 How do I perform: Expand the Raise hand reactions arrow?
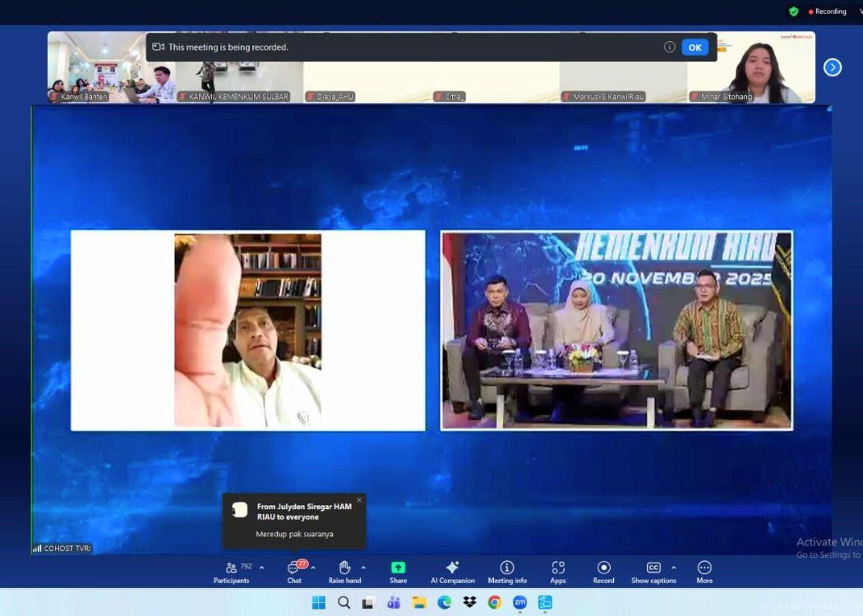(x=363, y=568)
